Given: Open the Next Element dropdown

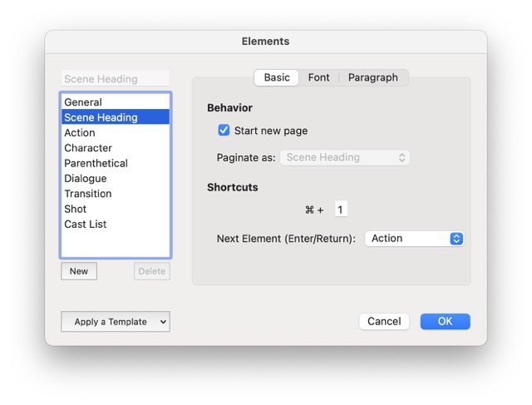Looking at the screenshot, I should [414, 239].
